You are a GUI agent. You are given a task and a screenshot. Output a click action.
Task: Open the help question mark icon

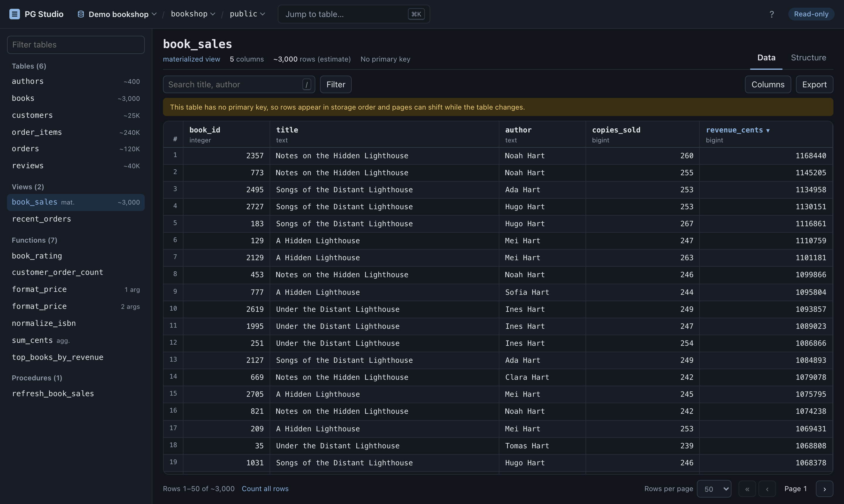772,14
